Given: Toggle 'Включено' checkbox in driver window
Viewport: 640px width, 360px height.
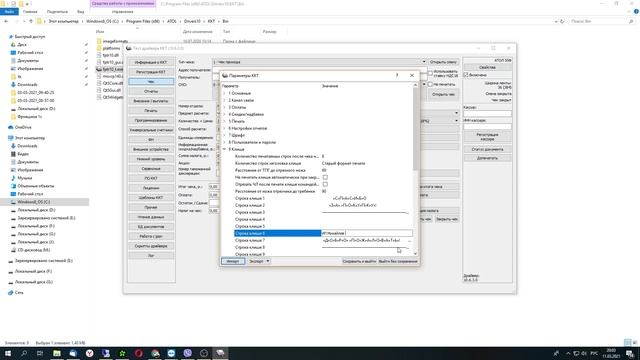Looking at the screenshot, I should [x=466, y=75].
